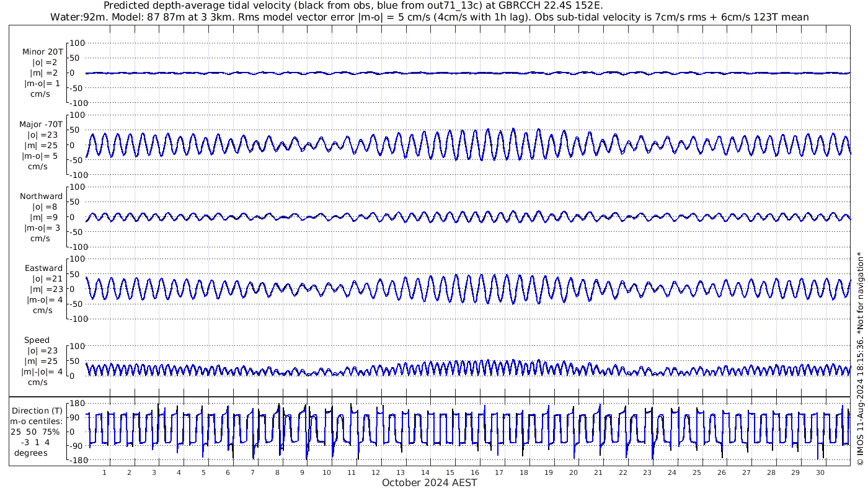
Task: Click the '-90' tick on Direction axis
Action: [77, 446]
